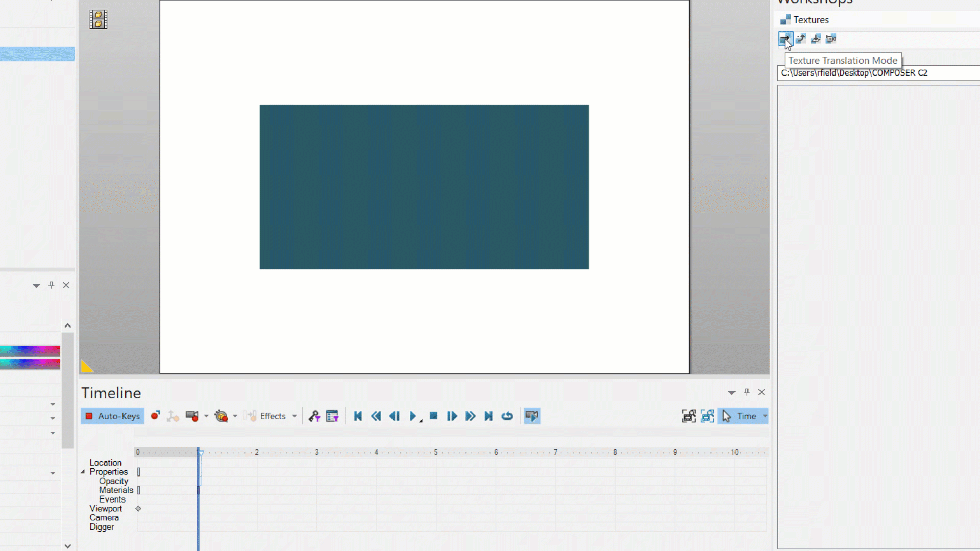Rewind to the timeline start
980x551 pixels.
coord(358,416)
